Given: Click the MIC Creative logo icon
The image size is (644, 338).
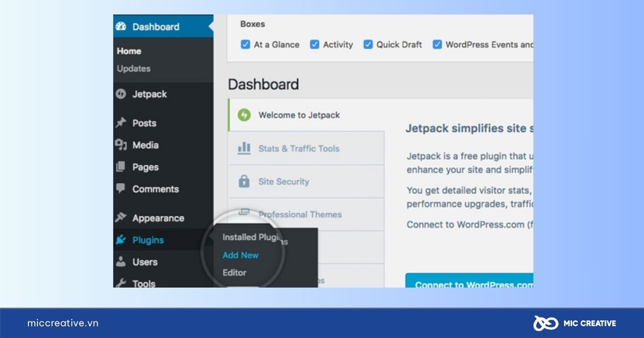Looking at the screenshot, I should (x=546, y=323).
